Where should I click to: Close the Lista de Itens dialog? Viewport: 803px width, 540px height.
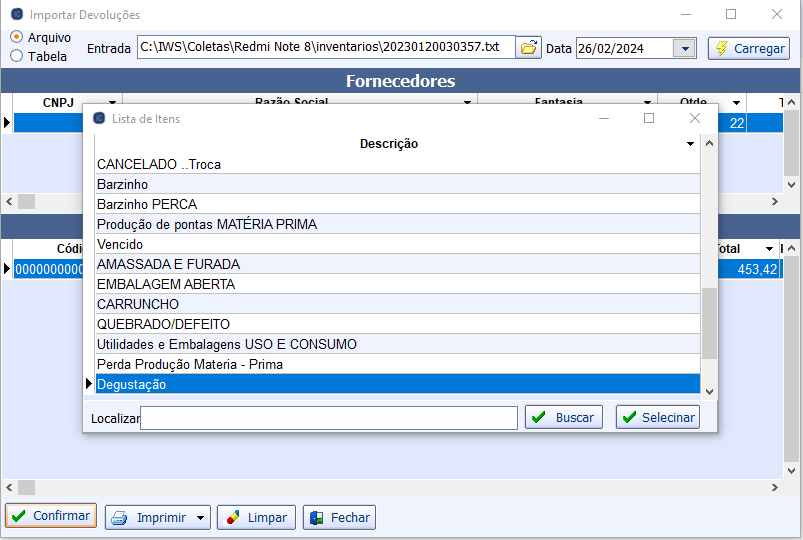click(695, 118)
